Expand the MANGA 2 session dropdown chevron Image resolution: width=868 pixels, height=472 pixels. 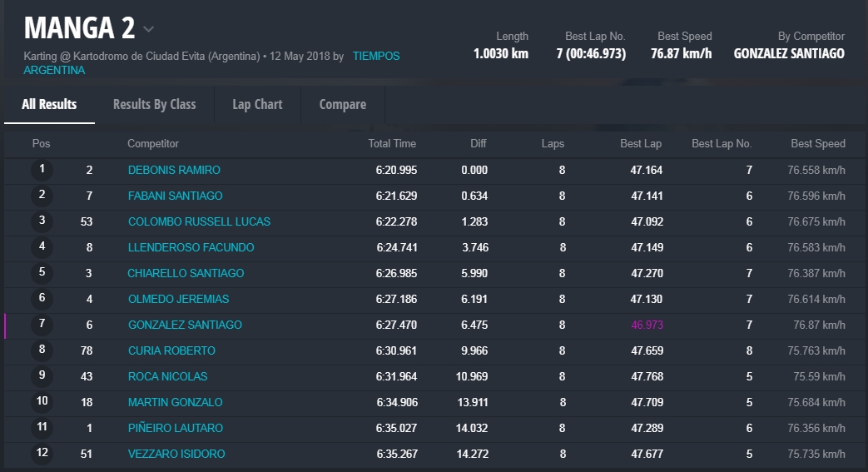click(x=148, y=30)
